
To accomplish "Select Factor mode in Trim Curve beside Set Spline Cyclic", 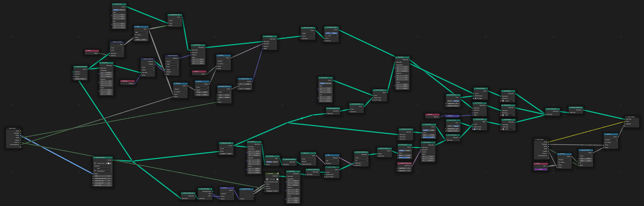I will (x=426, y=130).
